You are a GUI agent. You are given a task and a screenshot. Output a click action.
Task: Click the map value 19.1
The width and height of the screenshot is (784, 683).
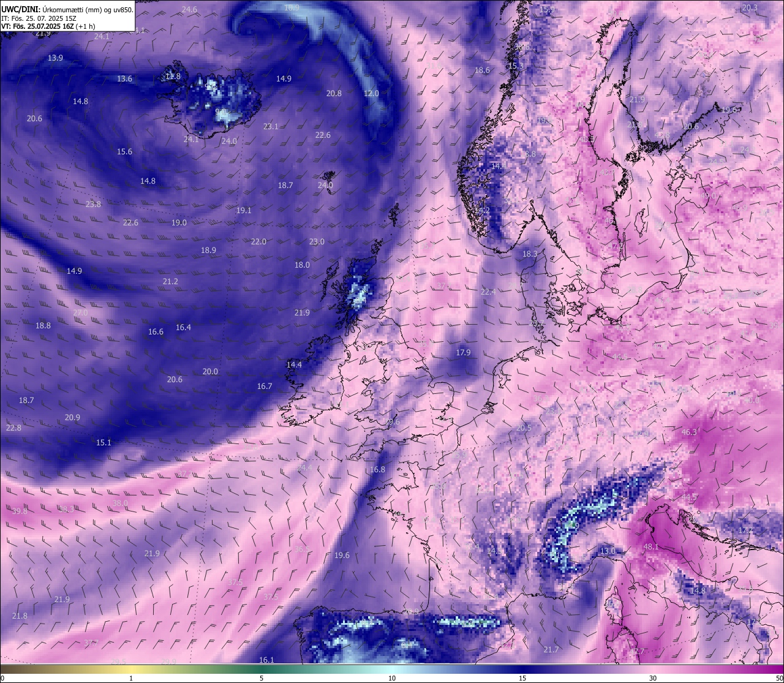244,210
